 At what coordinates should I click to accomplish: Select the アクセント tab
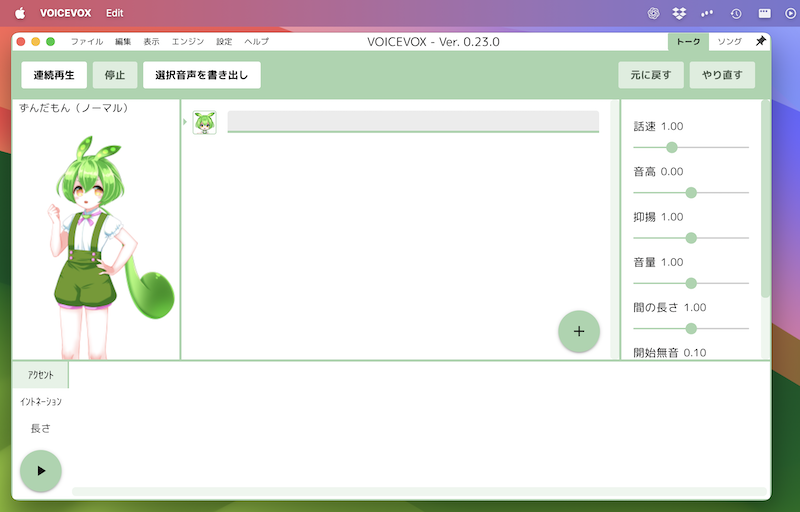[41, 375]
